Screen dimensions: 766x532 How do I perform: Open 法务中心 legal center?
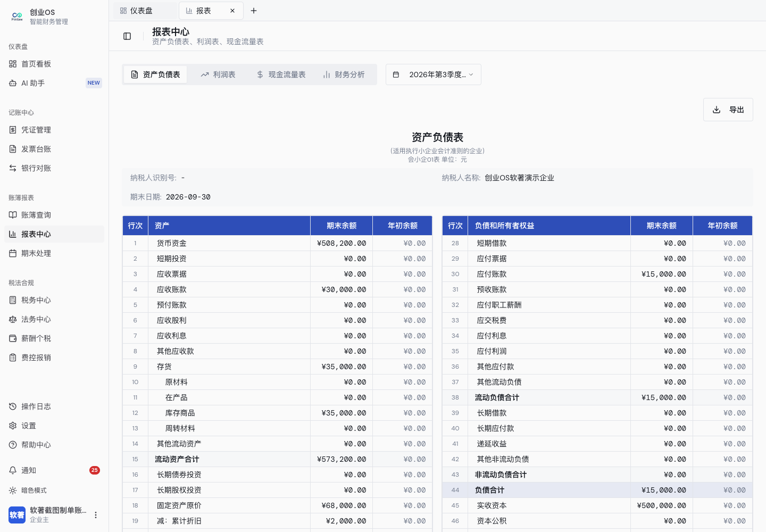(x=54, y=319)
